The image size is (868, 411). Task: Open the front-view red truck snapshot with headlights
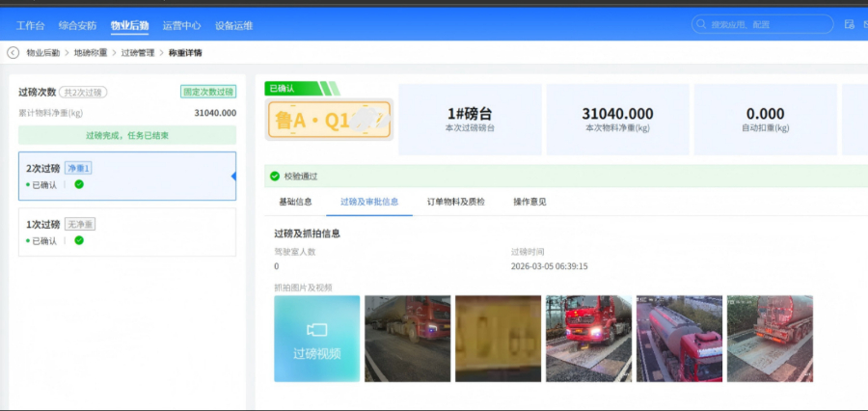coord(587,338)
